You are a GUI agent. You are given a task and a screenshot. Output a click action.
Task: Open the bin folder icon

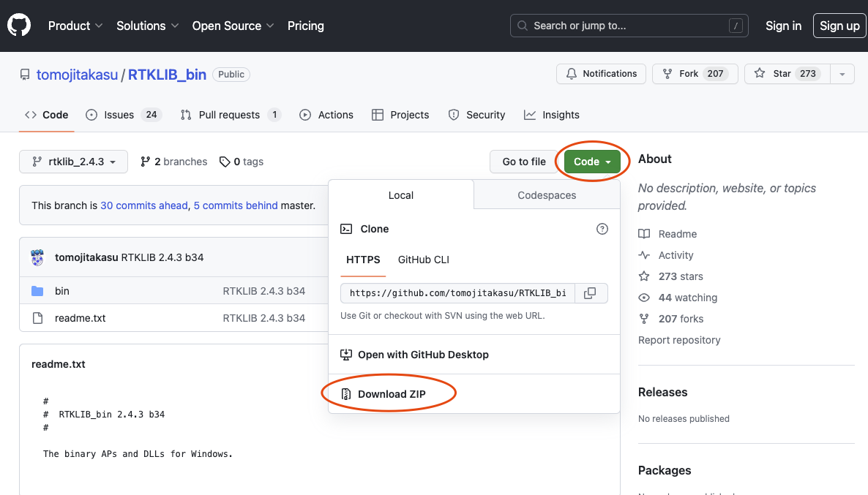37,290
